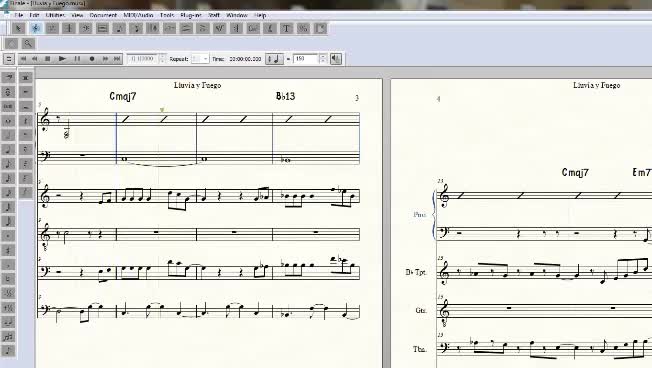Select the Chord tool
This screenshot has height=368, width=652.
tap(253, 28)
